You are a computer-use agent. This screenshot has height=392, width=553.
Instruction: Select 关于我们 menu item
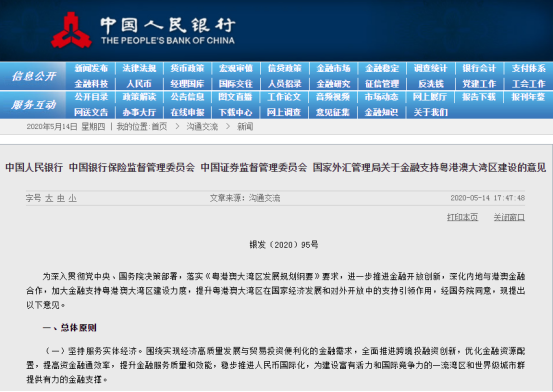(x=431, y=112)
